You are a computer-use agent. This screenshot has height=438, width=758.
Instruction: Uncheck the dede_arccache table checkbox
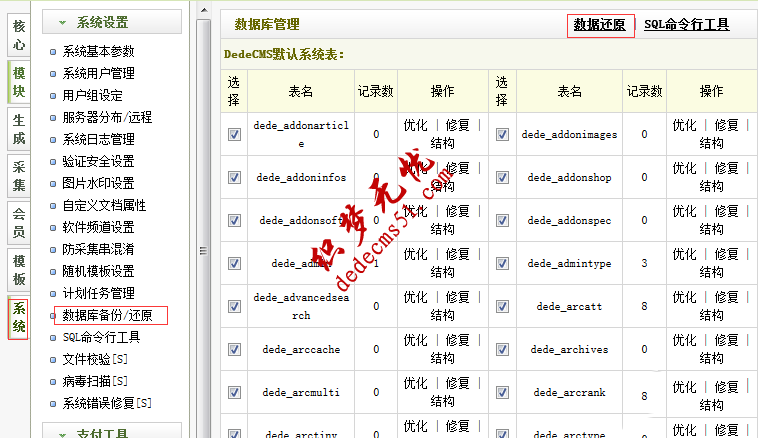pyautogui.click(x=234, y=350)
